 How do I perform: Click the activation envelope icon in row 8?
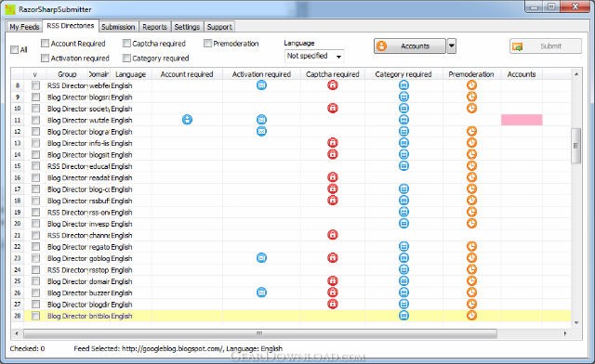tap(261, 84)
